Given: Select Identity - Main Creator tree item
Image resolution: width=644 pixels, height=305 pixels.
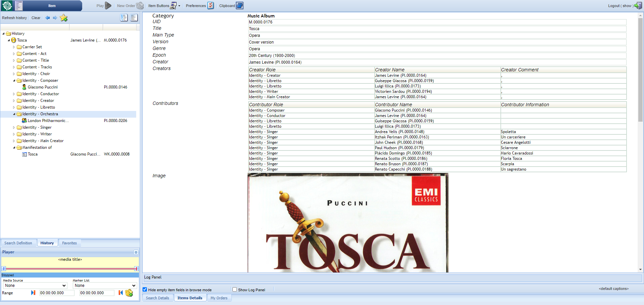Looking at the screenshot, I should point(43,141).
